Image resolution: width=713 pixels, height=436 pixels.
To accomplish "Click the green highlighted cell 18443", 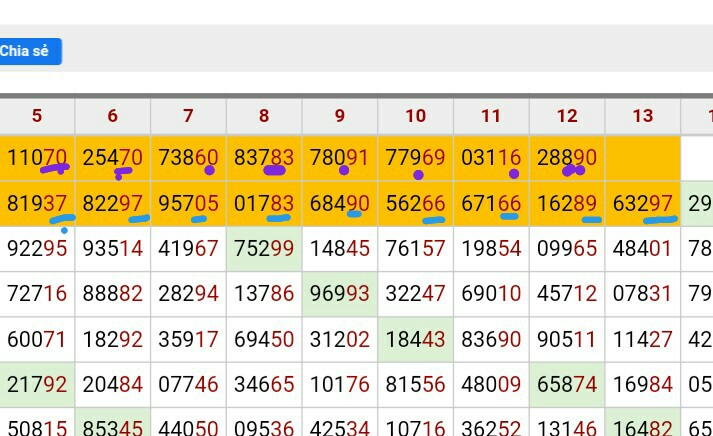I will (x=415, y=340).
